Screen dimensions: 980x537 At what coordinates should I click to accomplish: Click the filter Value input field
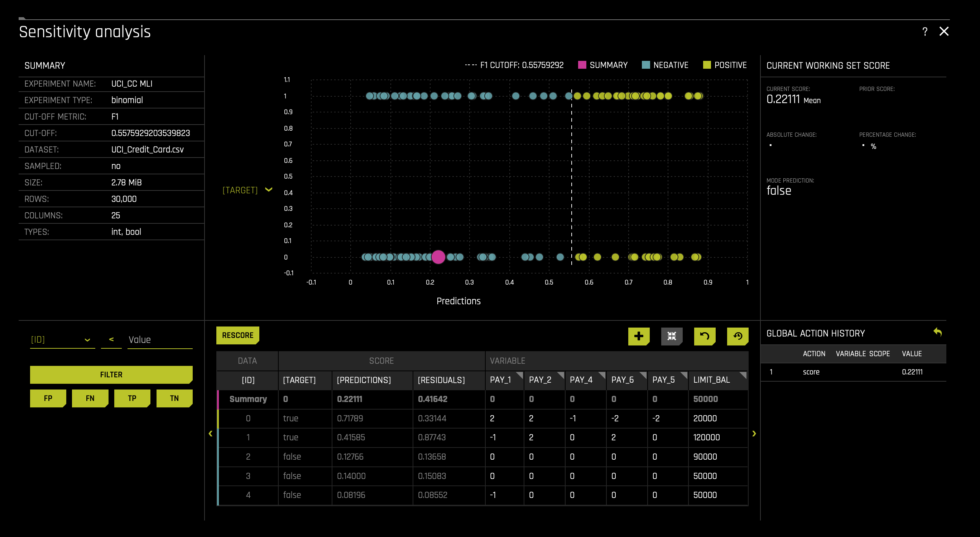[160, 340]
